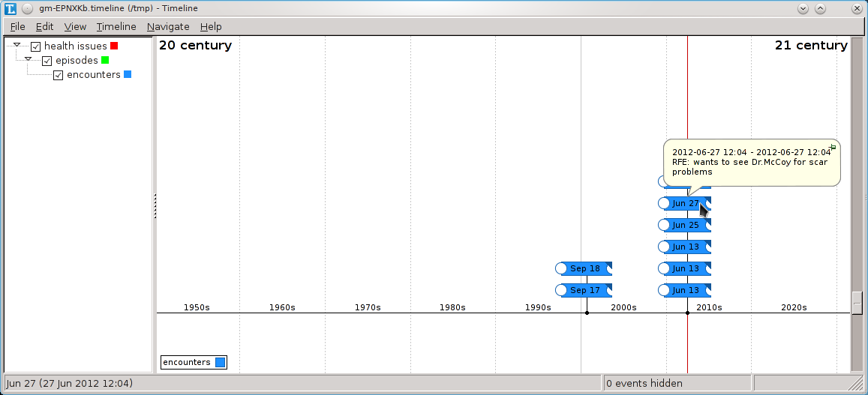The height and width of the screenshot is (395, 868).
Task: Click the right handle of Jun 25 event
Action: 708,225
